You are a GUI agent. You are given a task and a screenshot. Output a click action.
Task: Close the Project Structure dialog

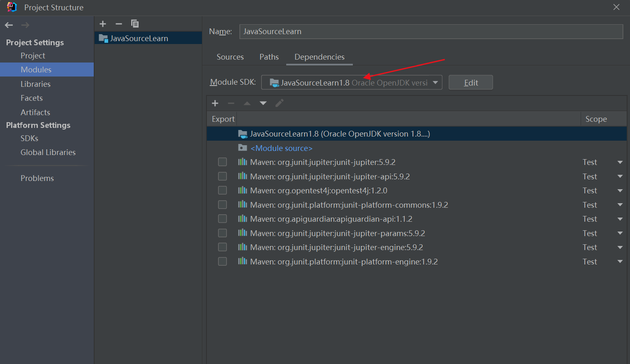pos(616,7)
